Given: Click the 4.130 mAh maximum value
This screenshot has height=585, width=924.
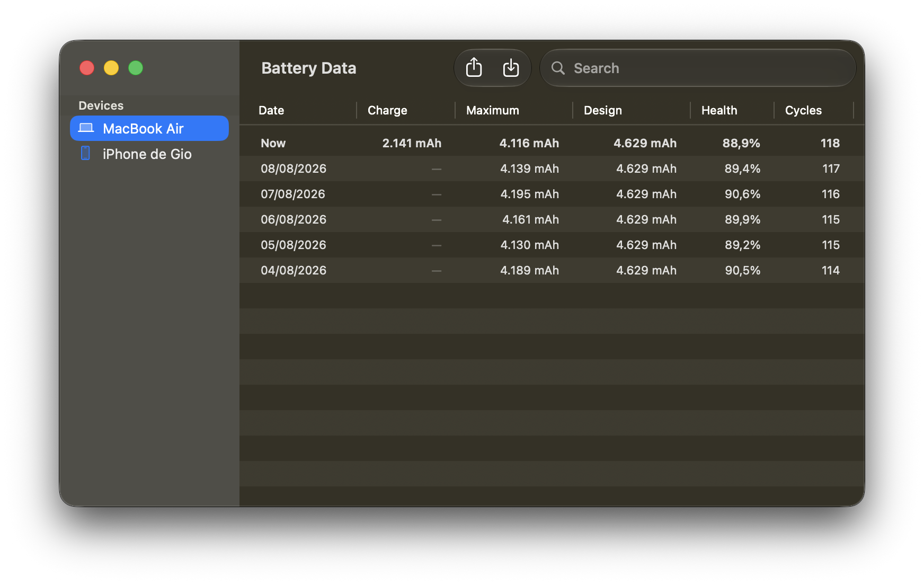Looking at the screenshot, I should click(529, 245).
